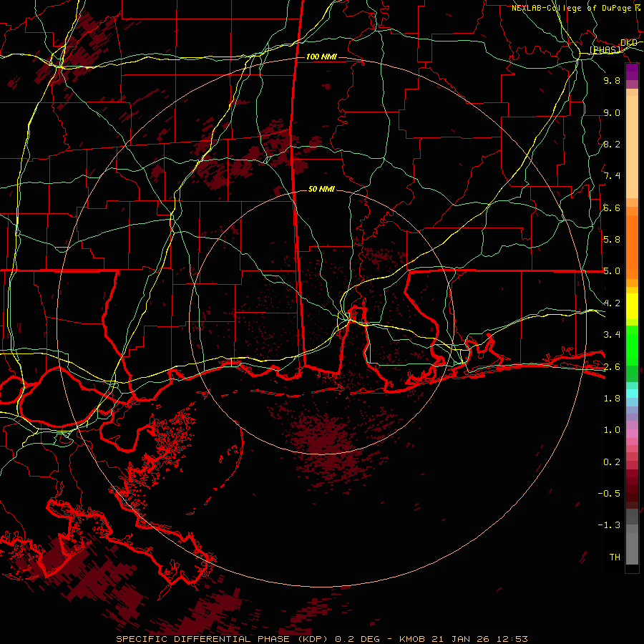
Task: Click the -1.3 value on the color scale
Action: coord(609,525)
